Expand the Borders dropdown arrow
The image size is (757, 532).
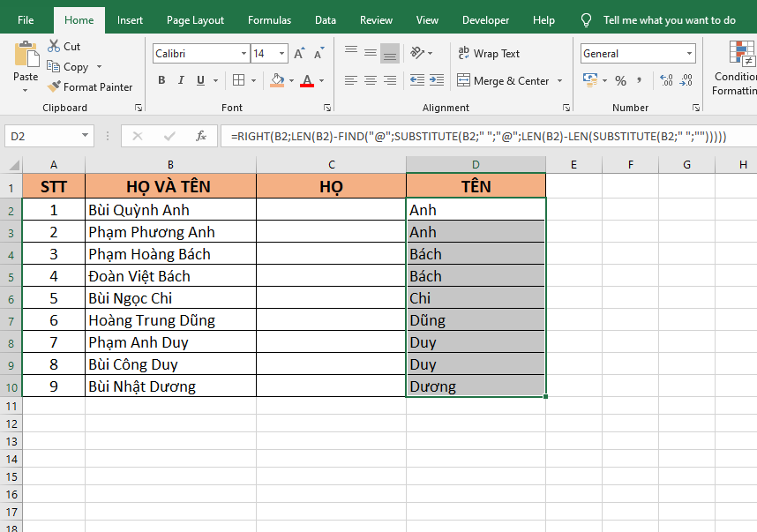[x=253, y=80]
